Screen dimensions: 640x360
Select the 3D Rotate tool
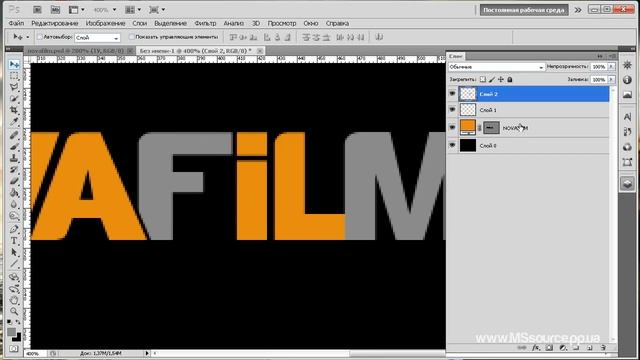14,278
